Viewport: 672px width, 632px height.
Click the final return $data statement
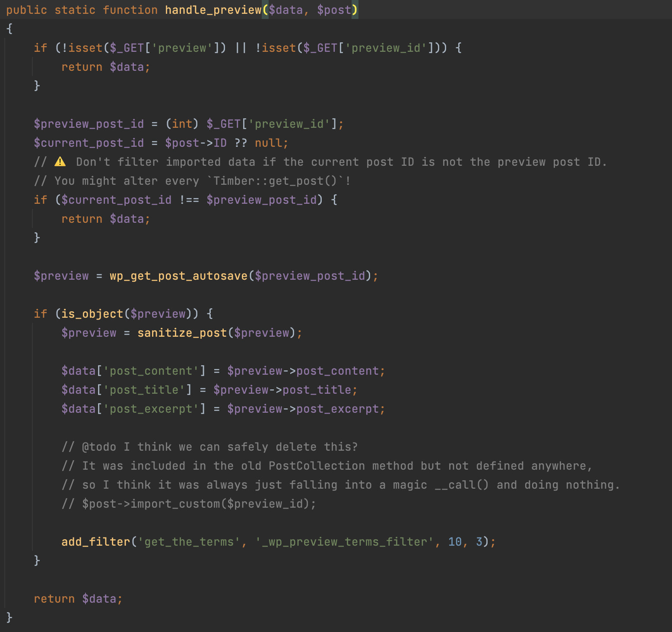click(x=79, y=599)
